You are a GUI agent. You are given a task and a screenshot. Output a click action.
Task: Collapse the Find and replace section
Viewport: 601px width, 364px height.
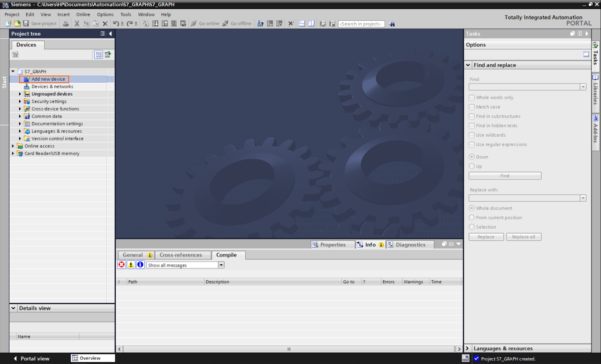pyautogui.click(x=468, y=65)
